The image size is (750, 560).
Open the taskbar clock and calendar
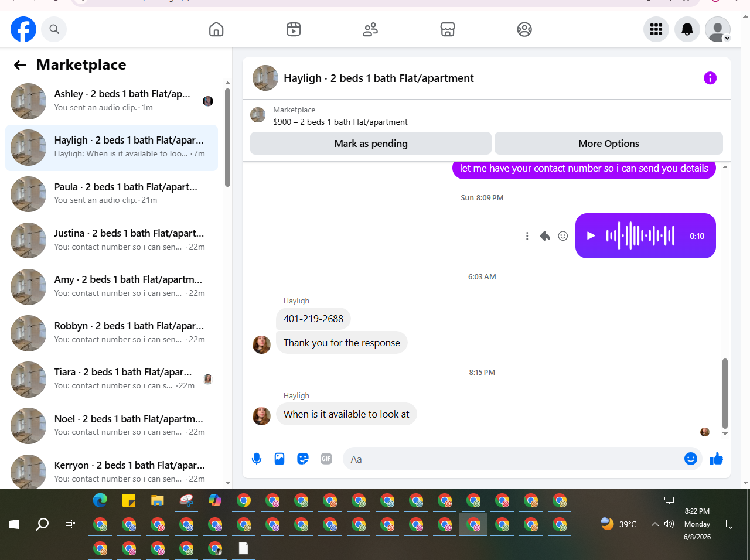pos(697,524)
